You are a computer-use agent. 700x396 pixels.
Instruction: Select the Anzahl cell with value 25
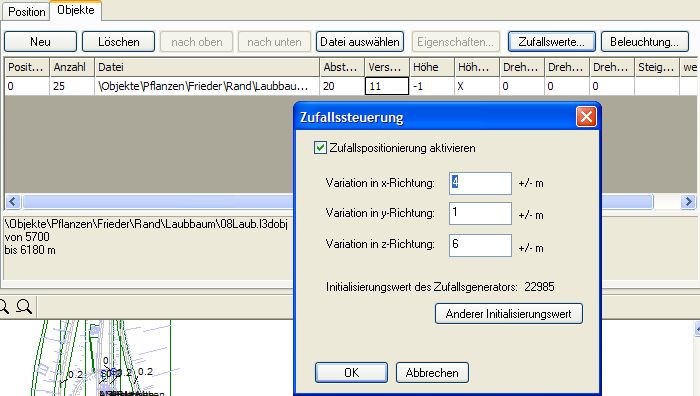point(71,86)
